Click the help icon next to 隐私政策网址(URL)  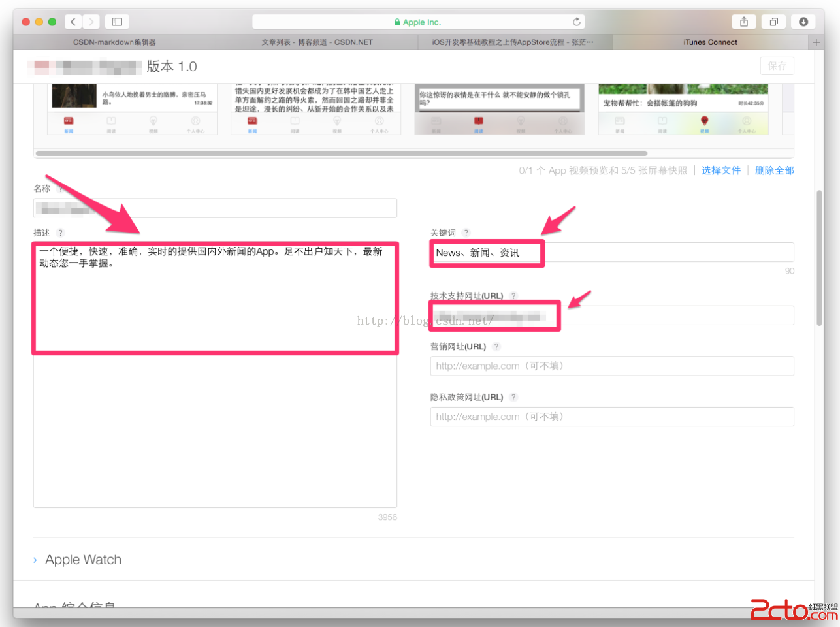click(x=513, y=397)
